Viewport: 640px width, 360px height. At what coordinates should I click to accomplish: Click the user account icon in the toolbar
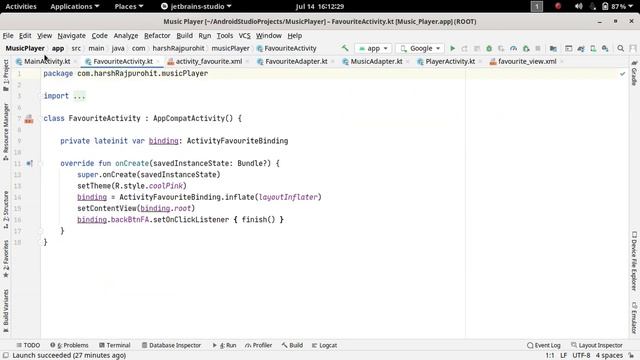pos(633,48)
